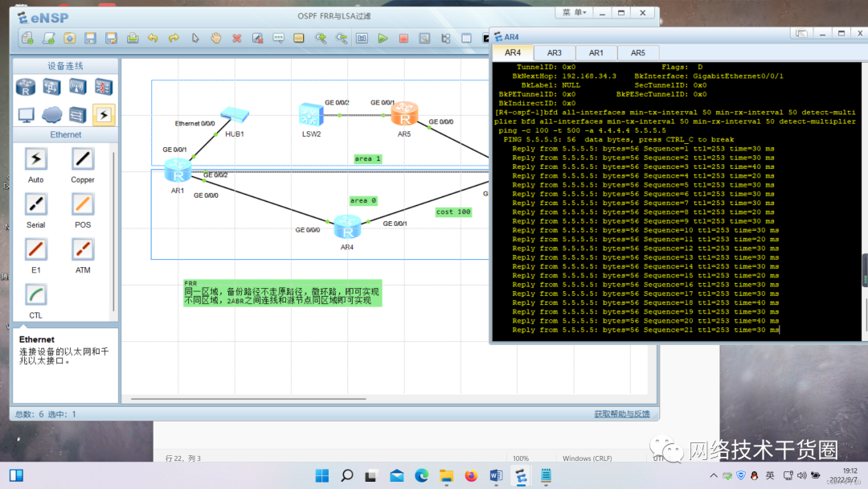
Task: Click the red Delete X toolbar icon
Action: 237,38
